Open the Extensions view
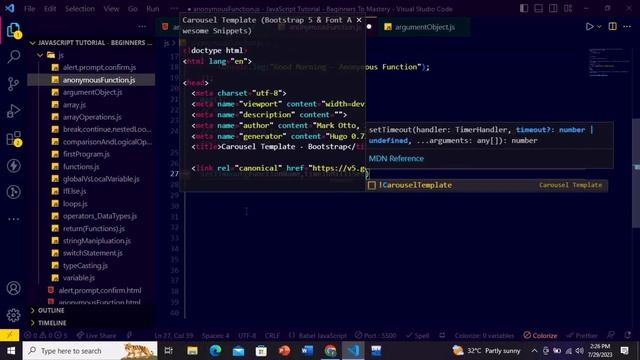 coord(13,138)
